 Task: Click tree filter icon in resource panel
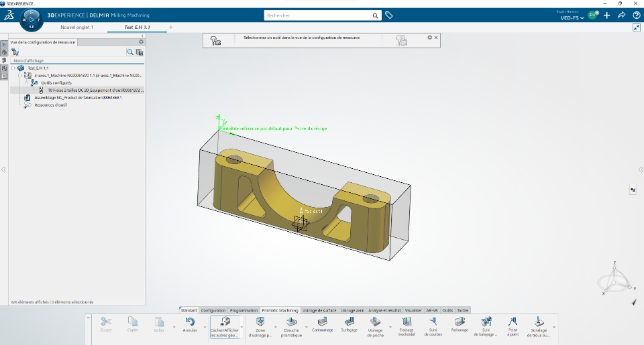pyautogui.click(x=15, y=52)
